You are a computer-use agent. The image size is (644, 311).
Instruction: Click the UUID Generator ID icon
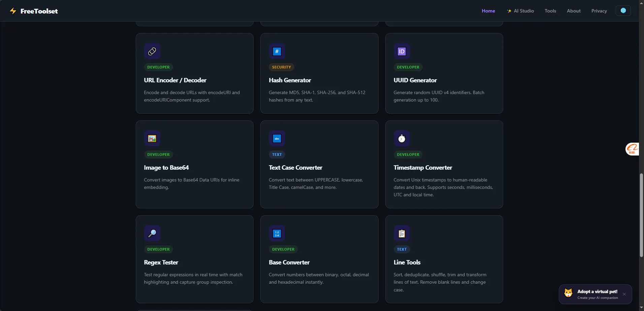point(402,51)
